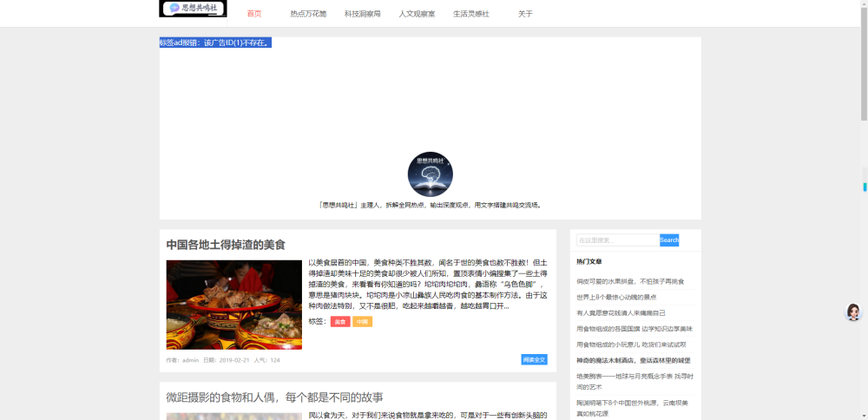Click the 「思想共鸣社」主理人 tagline text

(x=431, y=205)
